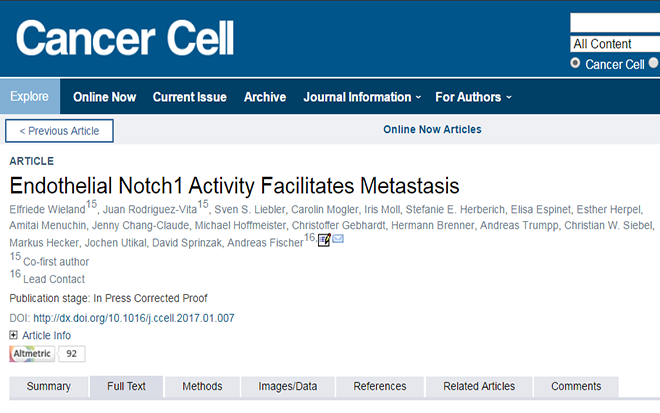Click the Online Now Articles link
This screenshot has height=413, width=660.
tap(432, 129)
